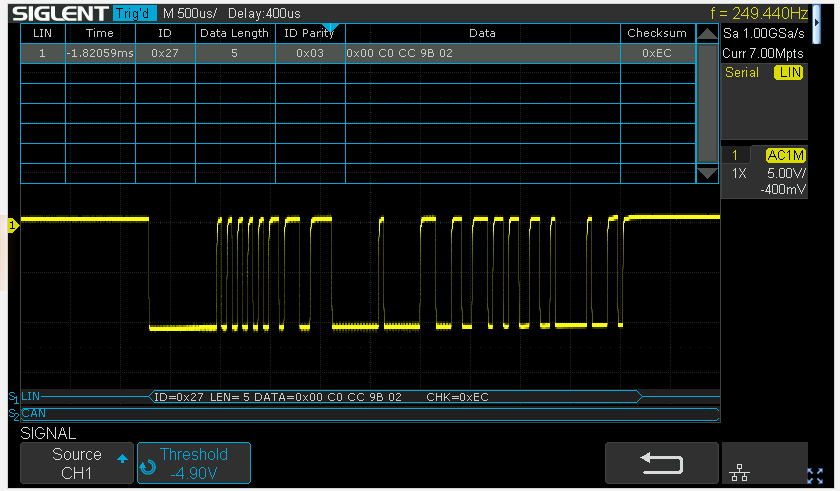
Task: Click the ID Parity column header
Action: [x=310, y=33]
